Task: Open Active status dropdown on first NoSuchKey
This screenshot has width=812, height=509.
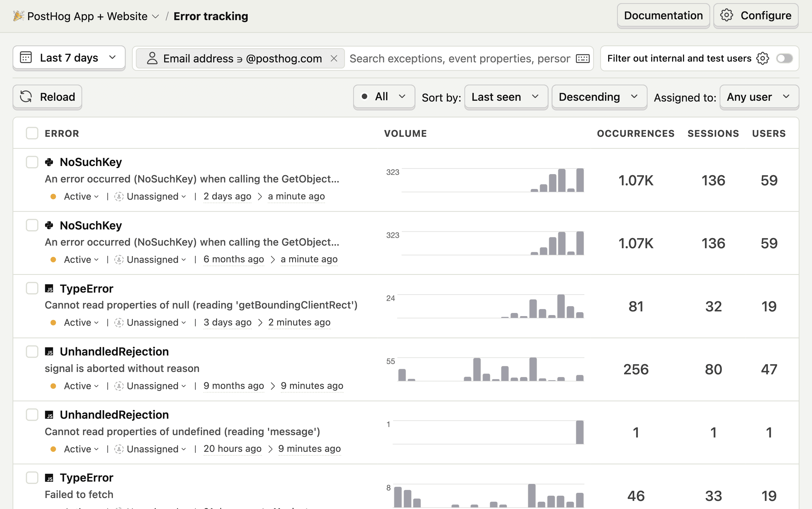Action: click(x=81, y=196)
